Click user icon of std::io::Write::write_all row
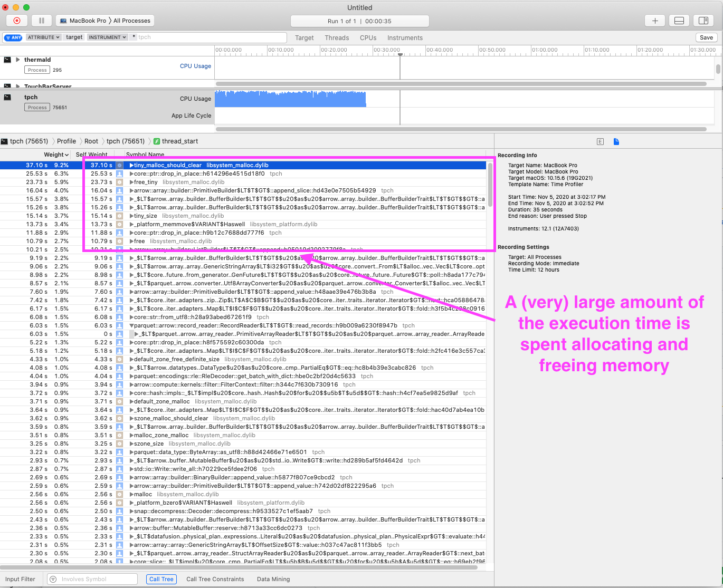 coord(120,469)
